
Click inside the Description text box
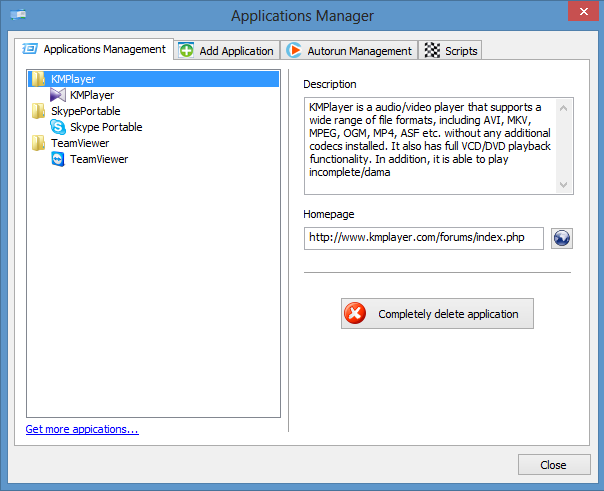[430, 146]
